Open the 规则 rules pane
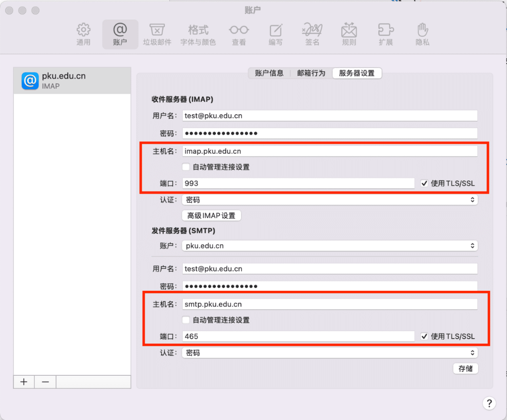This screenshot has width=507, height=420. [x=349, y=34]
